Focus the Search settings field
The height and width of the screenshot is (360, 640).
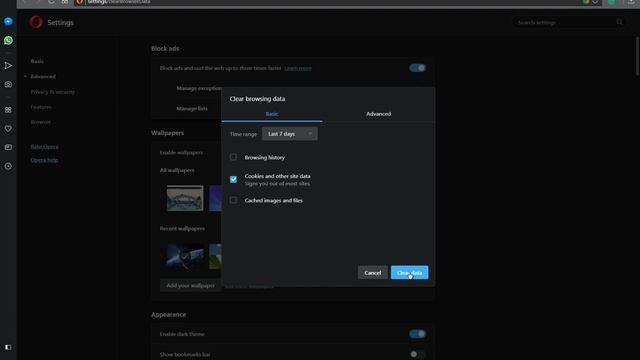tap(569, 22)
